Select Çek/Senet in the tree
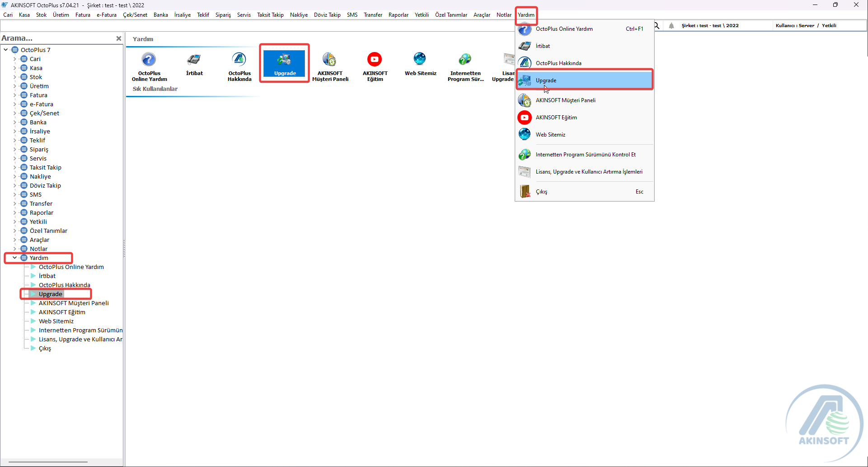868x467 pixels. pos(44,113)
